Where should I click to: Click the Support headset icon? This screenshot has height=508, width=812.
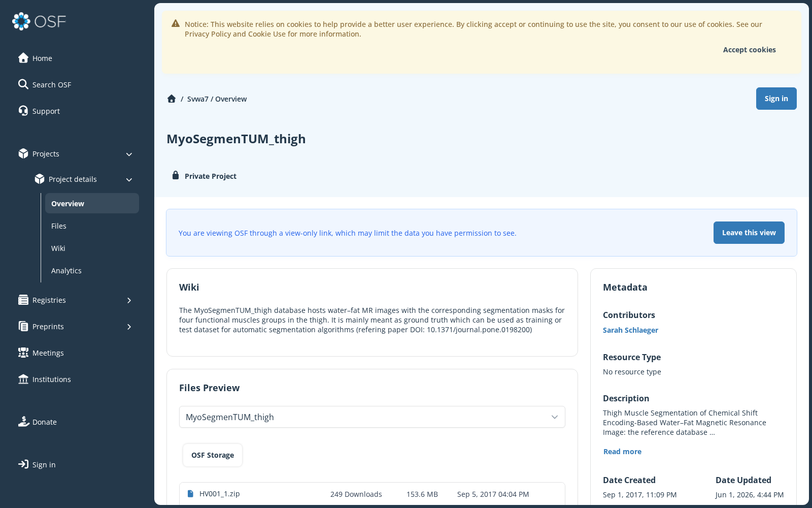click(23, 111)
